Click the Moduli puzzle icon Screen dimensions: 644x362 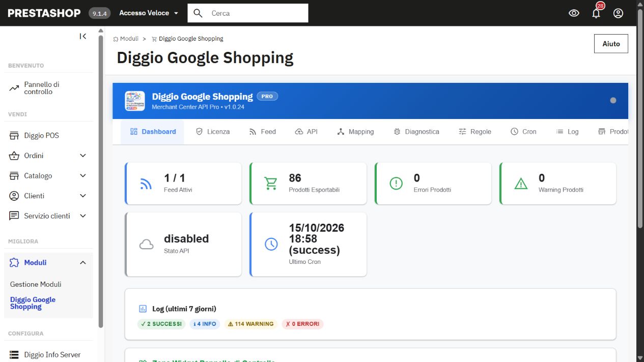tap(14, 263)
